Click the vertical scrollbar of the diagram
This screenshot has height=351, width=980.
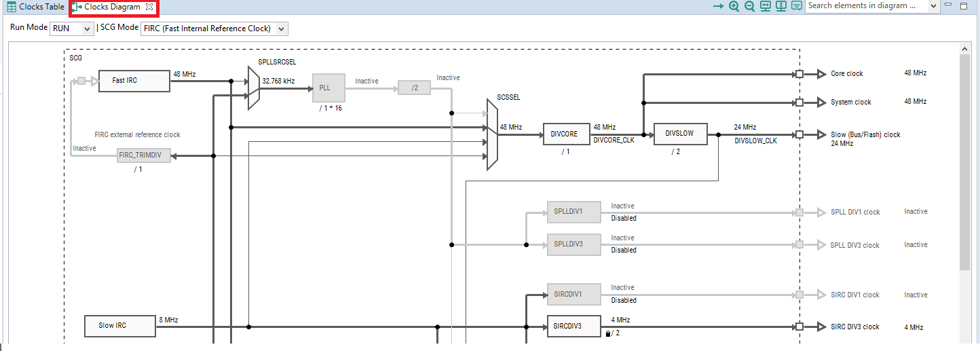point(964,163)
